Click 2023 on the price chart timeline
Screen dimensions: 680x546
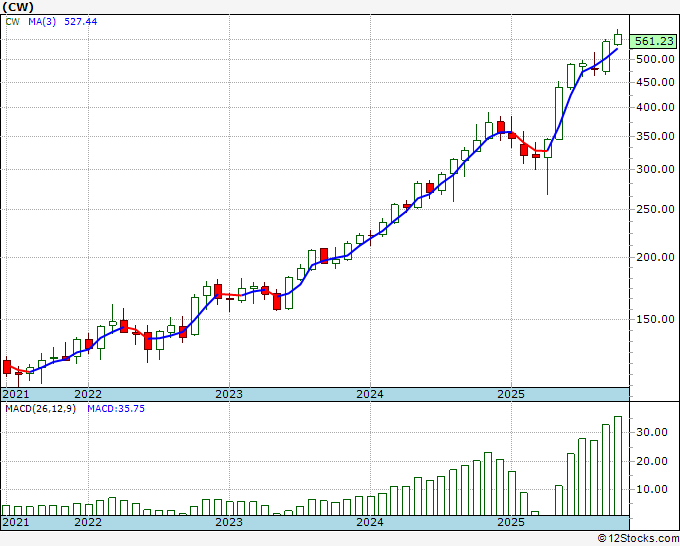(229, 394)
